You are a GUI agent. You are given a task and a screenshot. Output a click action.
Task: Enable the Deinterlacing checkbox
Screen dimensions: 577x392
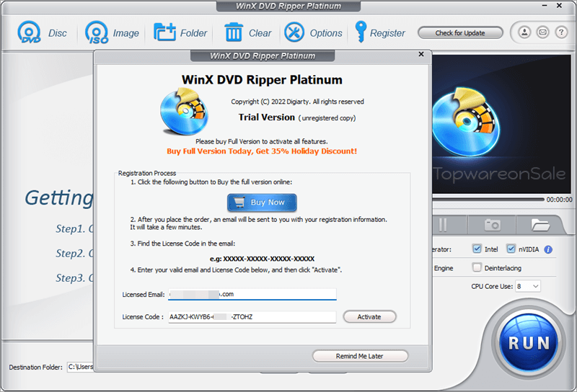[x=477, y=267]
